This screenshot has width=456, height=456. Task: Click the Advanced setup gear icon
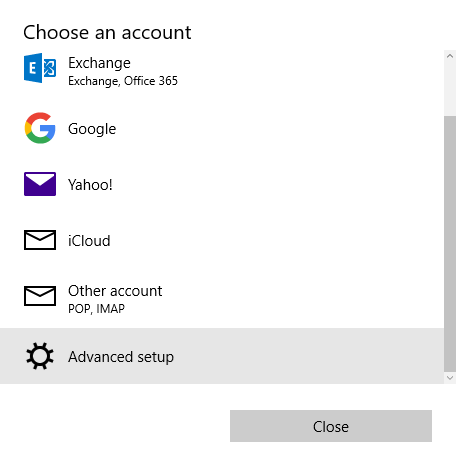tap(40, 356)
